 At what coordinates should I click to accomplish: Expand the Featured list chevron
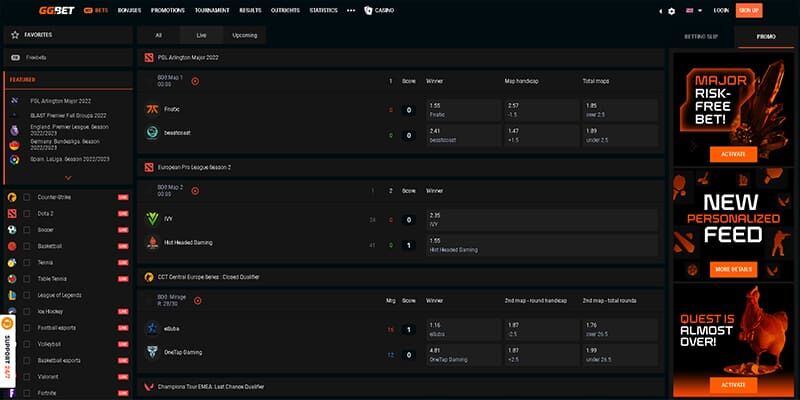point(68,178)
